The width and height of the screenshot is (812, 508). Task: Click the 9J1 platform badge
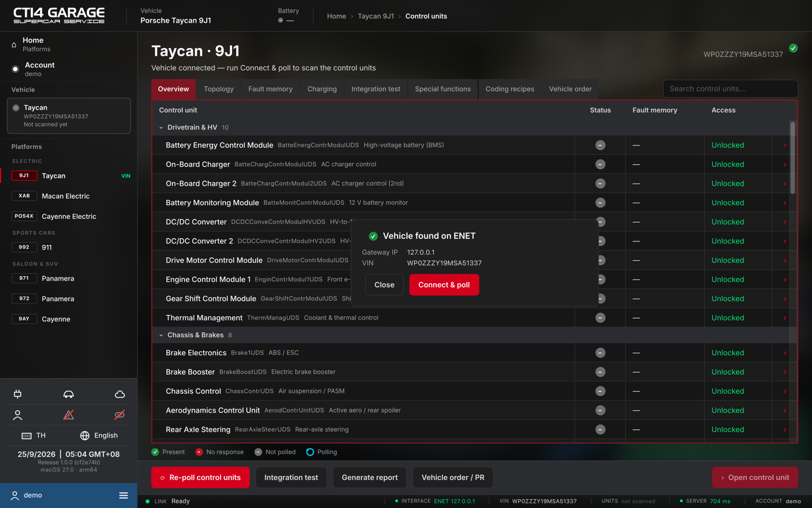[x=24, y=176]
